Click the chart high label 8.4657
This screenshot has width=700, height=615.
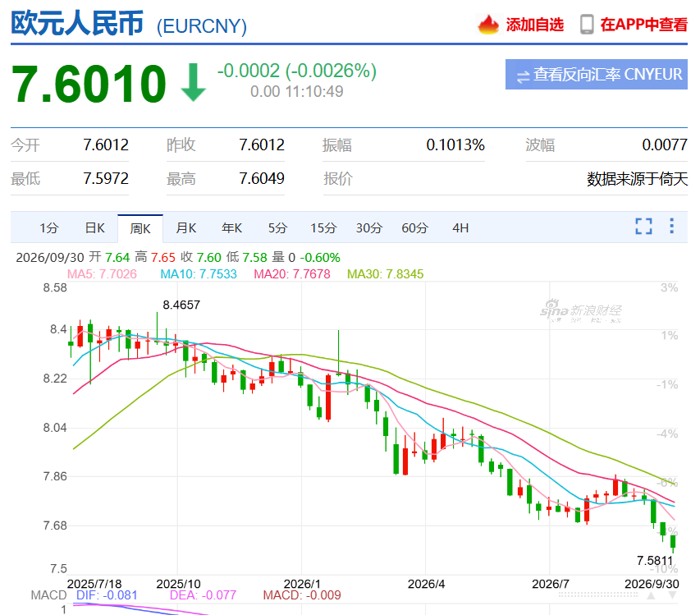[181, 305]
